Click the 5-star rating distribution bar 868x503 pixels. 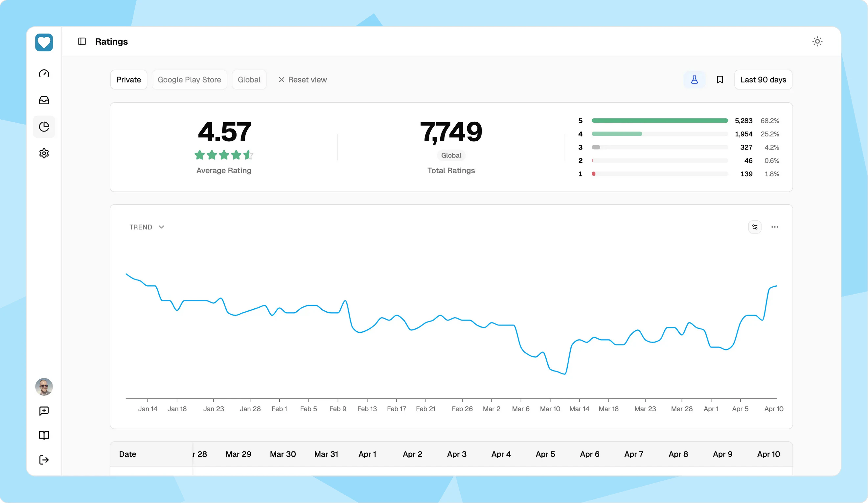pyautogui.click(x=660, y=121)
